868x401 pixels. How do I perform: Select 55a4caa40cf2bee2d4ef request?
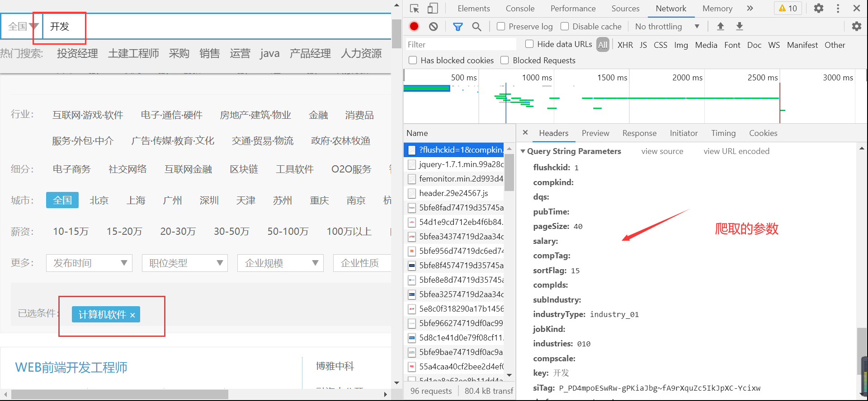(454, 367)
